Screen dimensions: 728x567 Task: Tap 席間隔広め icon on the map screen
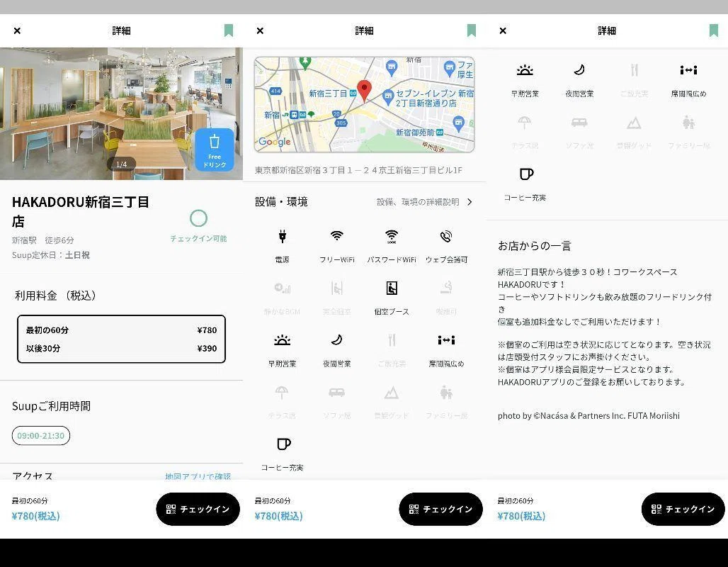445,340
